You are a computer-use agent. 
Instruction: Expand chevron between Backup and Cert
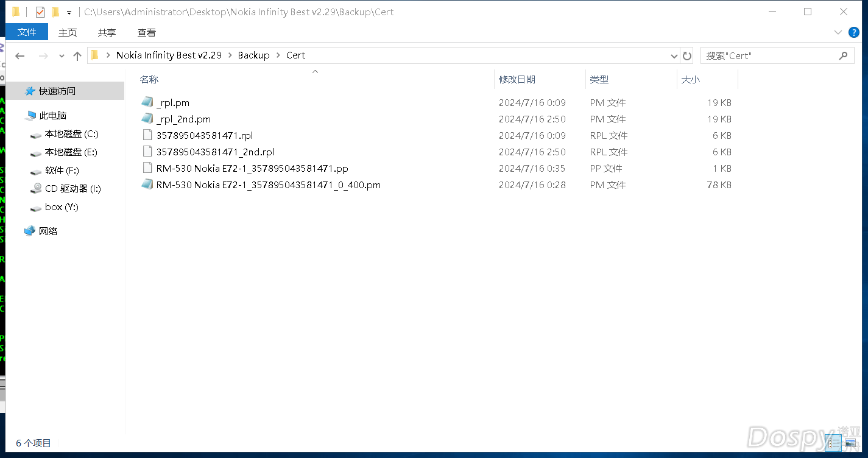[278, 55]
